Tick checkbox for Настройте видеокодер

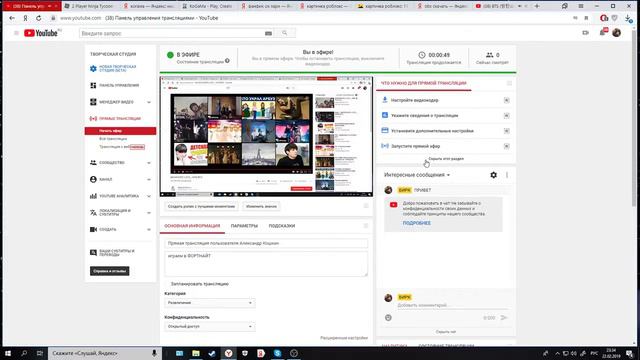pos(507,100)
